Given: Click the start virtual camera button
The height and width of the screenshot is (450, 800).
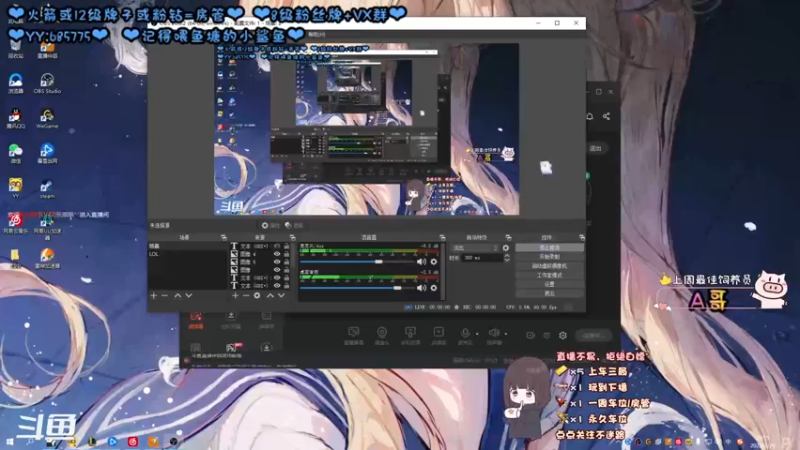Looking at the screenshot, I should coord(549,266).
